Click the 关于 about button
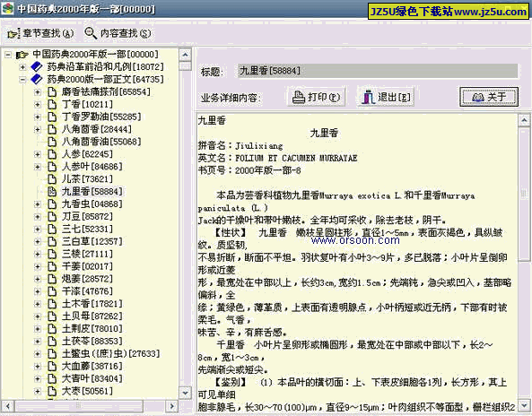The width and height of the screenshot is (532, 416). pos(489,98)
